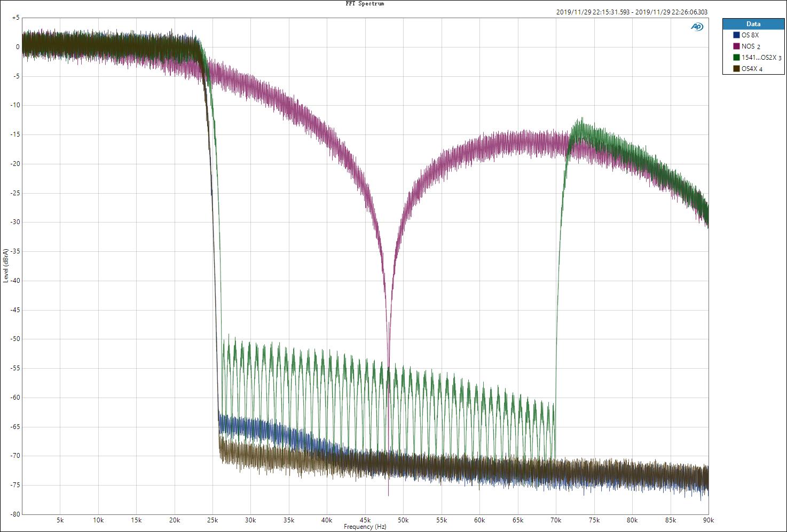Image resolution: width=787 pixels, height=532 pixels.
Task: Click the '-35' level tick label
Action: point(15,251)
